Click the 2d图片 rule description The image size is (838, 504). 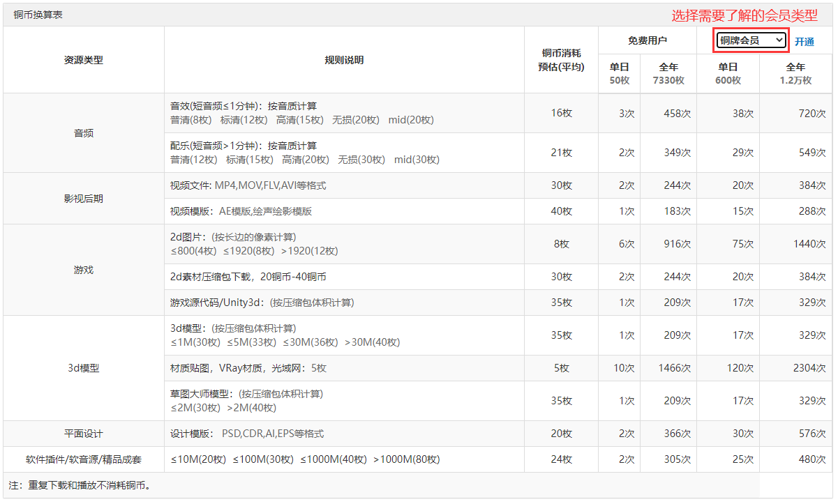point(344,244)
